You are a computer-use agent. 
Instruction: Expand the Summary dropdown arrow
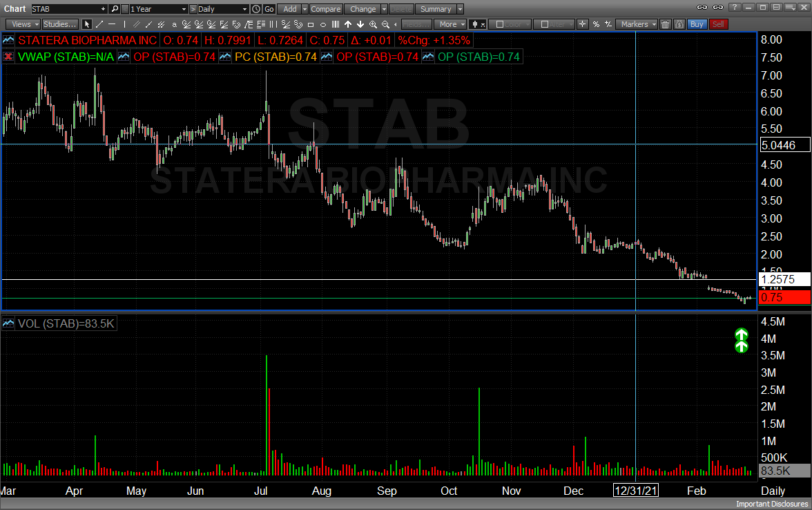460,9
